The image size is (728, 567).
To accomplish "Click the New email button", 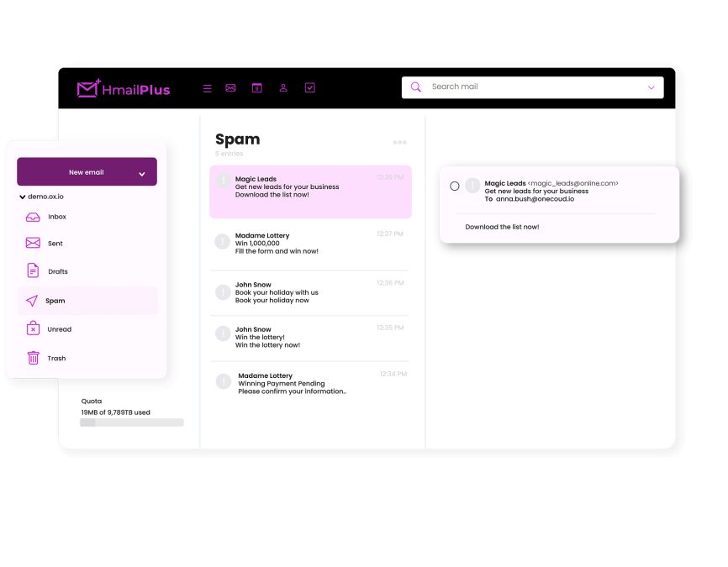I will (87, 171).
